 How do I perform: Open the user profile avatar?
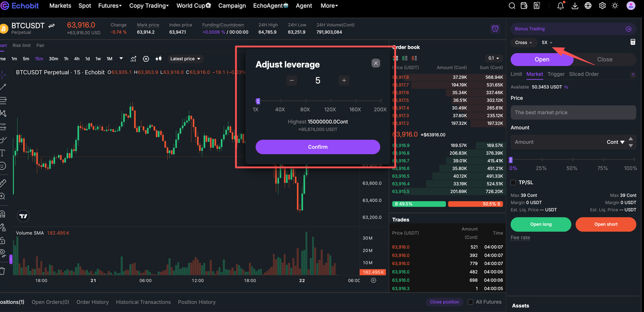click(x=631, y=6)
